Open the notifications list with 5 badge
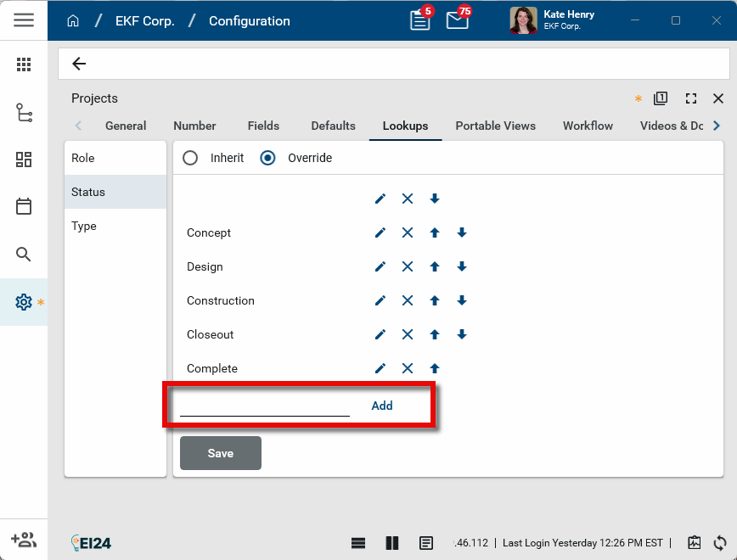Screen dimensions: 737x560 coord(420,20)
